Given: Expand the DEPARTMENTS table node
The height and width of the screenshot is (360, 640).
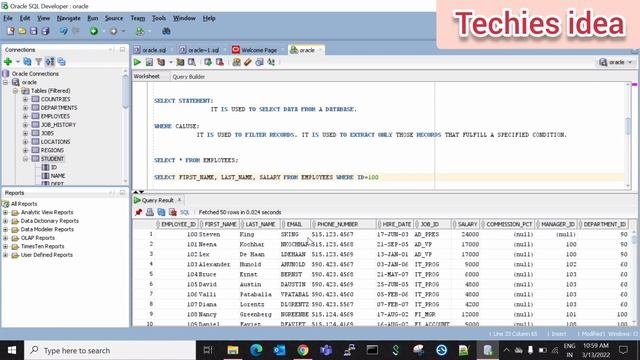Looking at the screenshot, I should pos(25,108).
